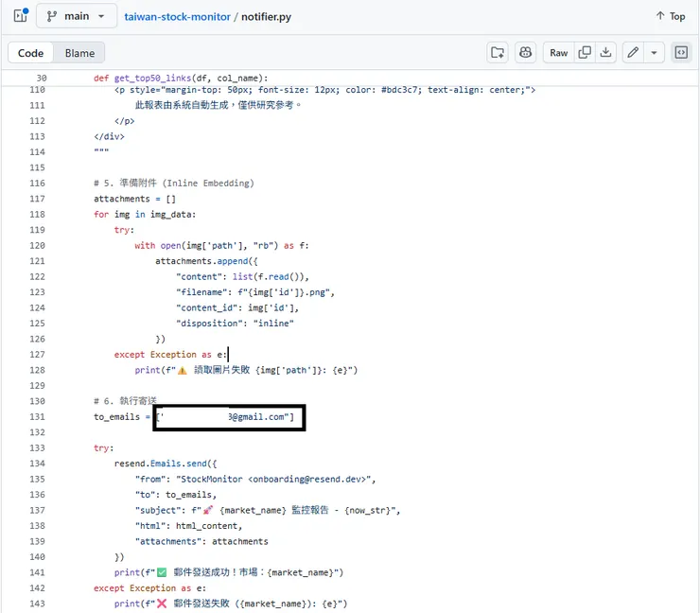This screenshot has width=700, height=613.
Task: View the Raw file
Action: click(x=559, y=53)
